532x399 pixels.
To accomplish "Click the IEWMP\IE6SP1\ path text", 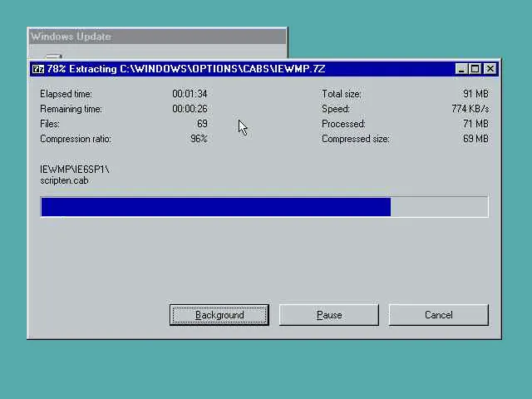I will coord(75,169).
